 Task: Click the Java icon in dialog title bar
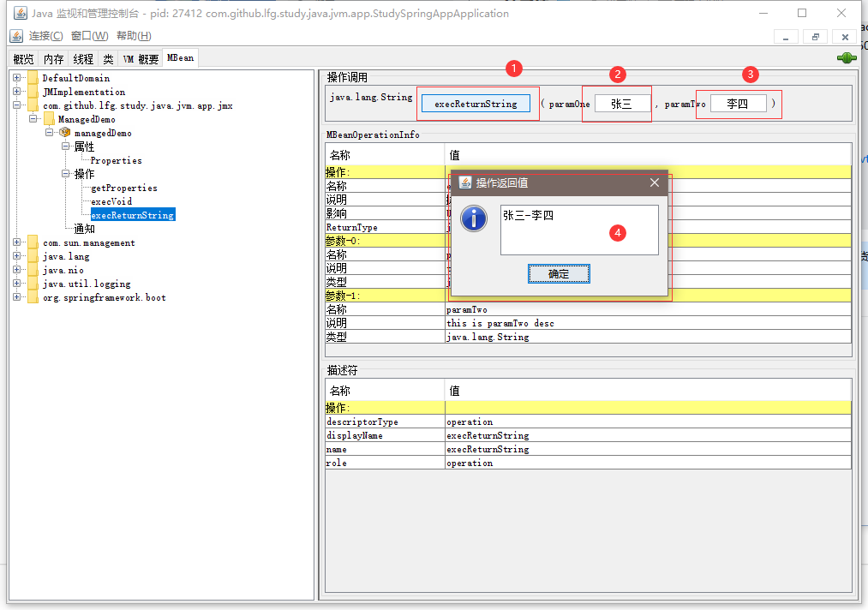click(x=465, y=182)
